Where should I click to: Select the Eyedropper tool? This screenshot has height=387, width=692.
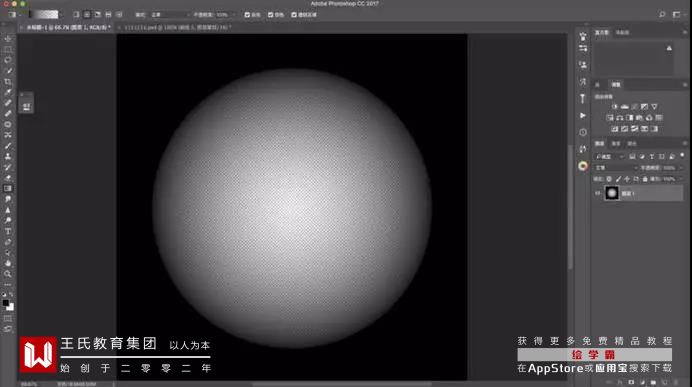pyautogui.click(x=8, y=92)
